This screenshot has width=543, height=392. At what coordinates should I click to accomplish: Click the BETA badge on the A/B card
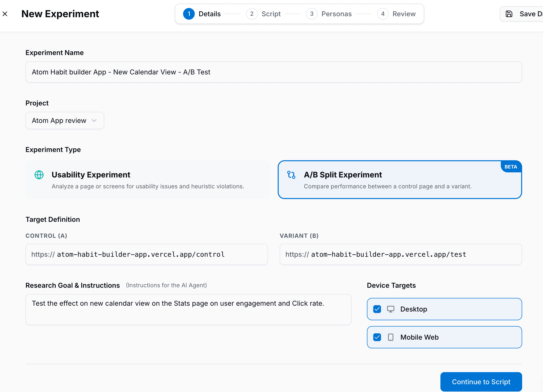pos(511,167)
